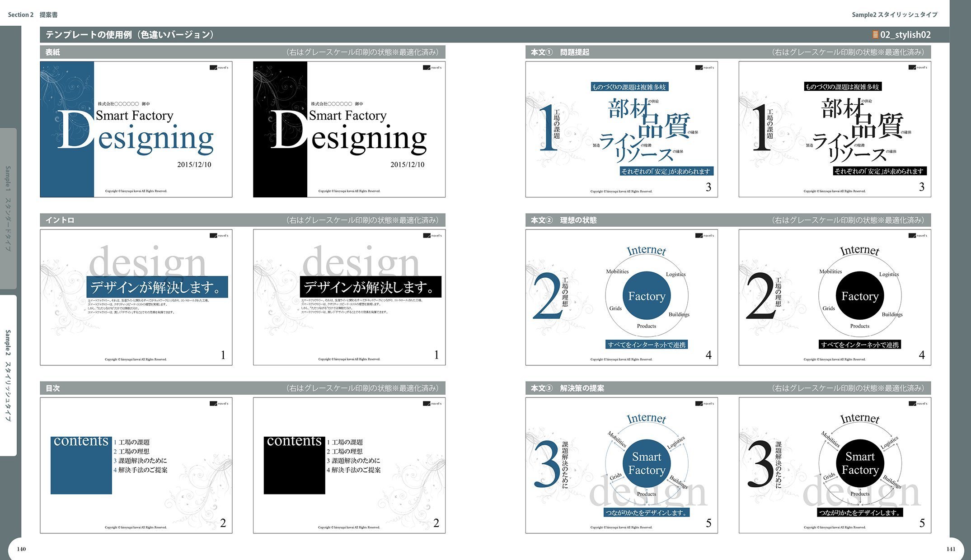Click the blue デザインが解決します banner

click(157, 287)
